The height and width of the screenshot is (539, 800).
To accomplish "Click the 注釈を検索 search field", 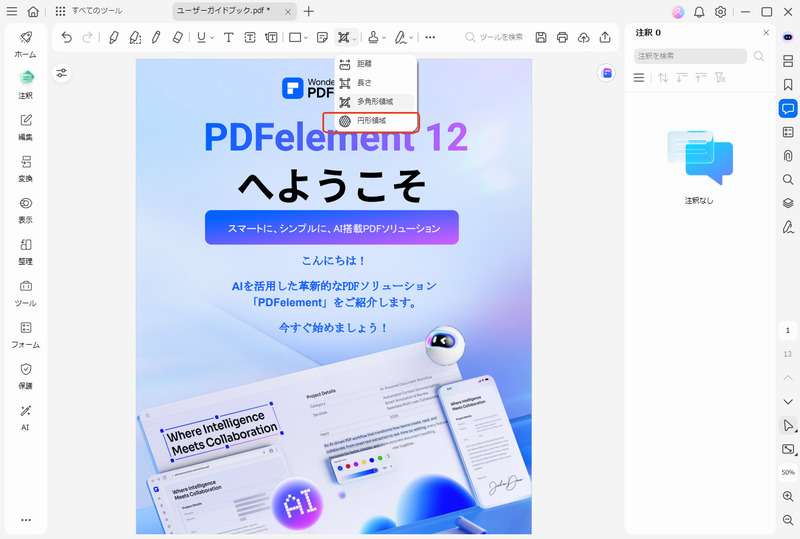I will pyautogui.click(x=690, y=56).
